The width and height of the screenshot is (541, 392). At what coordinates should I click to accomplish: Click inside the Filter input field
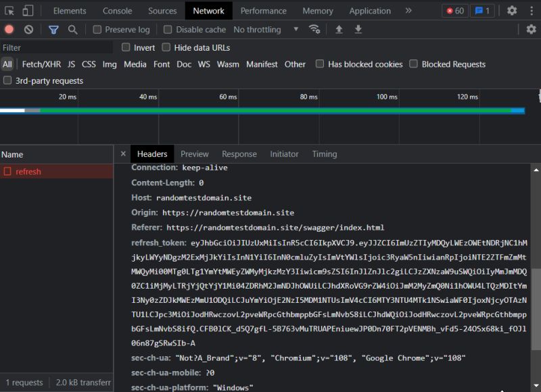54,47
